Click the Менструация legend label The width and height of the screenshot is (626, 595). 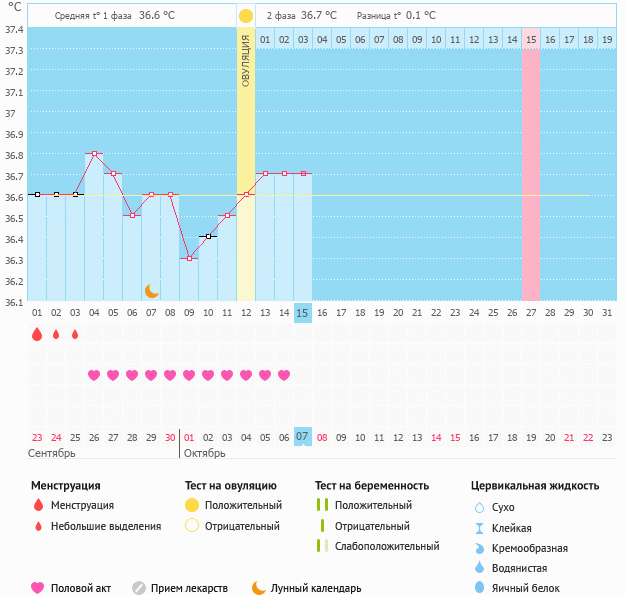[82, 505]
